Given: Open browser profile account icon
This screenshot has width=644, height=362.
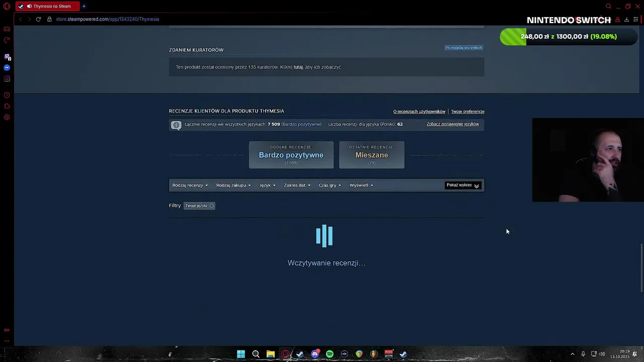Looking at the screenshot, I should (617, 20).
